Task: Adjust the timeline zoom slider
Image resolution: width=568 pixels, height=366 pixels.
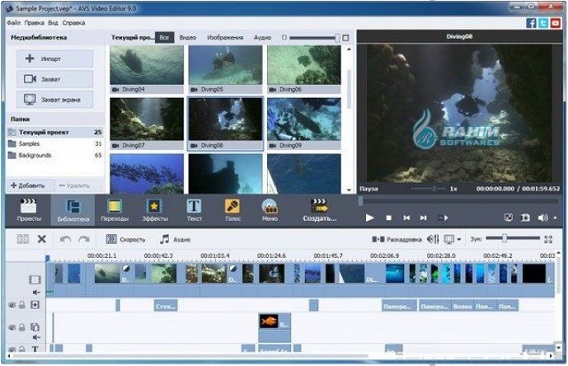Action: (505, 238)
